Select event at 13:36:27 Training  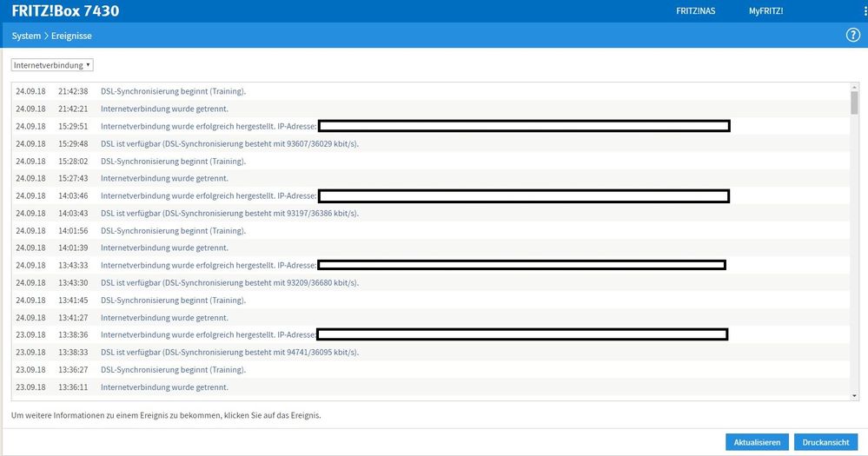(431, 370)
